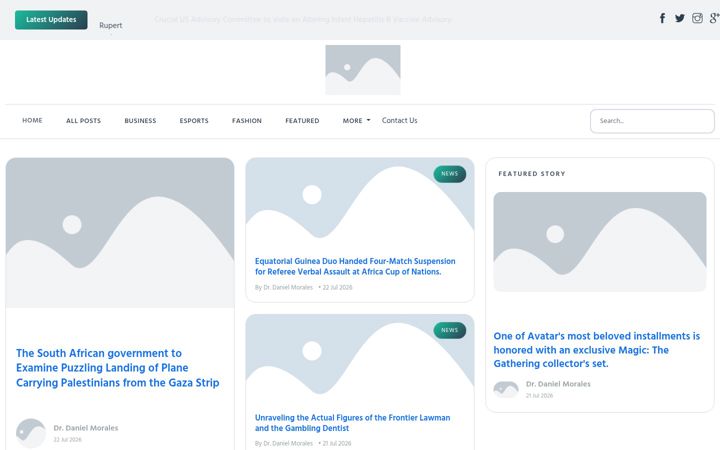Click the faded hepatitis vaccine ticker headline
The width and height of the screenshot is (720, 450).
pos(303,19)
